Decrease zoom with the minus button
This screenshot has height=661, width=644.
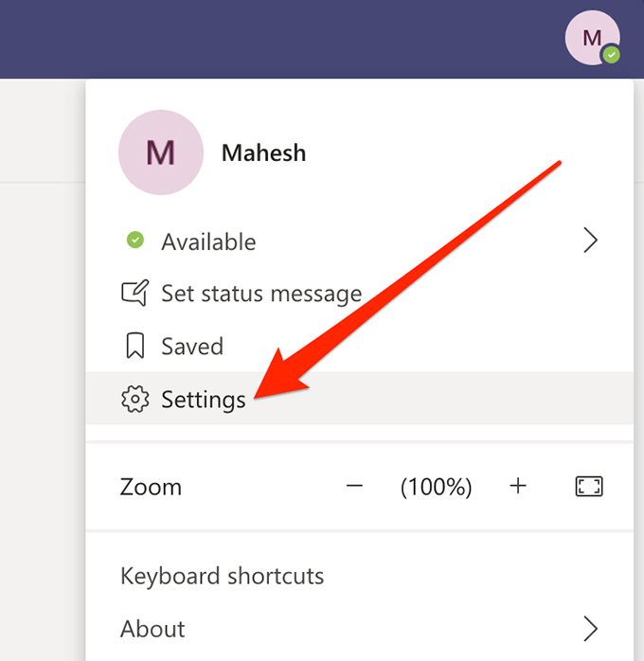(x=354, y=487)
